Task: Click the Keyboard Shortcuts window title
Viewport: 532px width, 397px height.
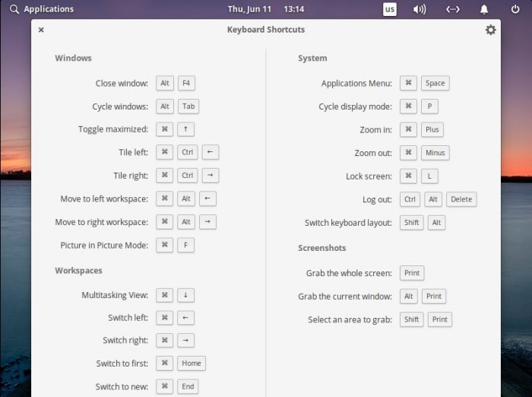Action: tap(266, 30)
